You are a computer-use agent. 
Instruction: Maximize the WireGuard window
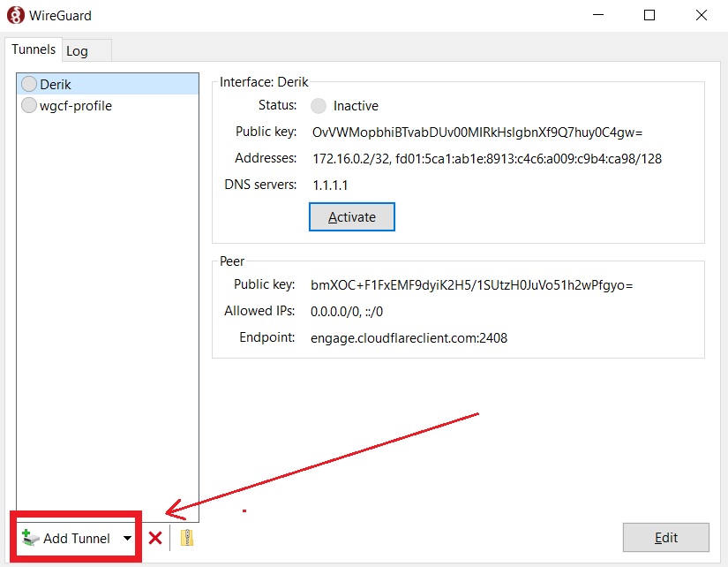649,16
